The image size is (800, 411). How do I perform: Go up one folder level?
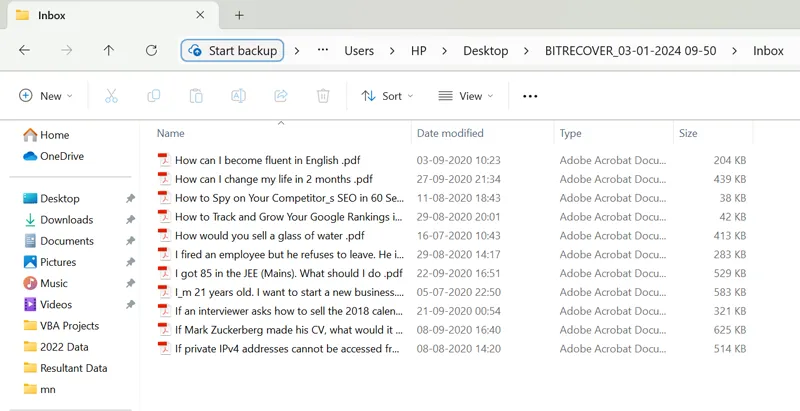tap(109, 51)
